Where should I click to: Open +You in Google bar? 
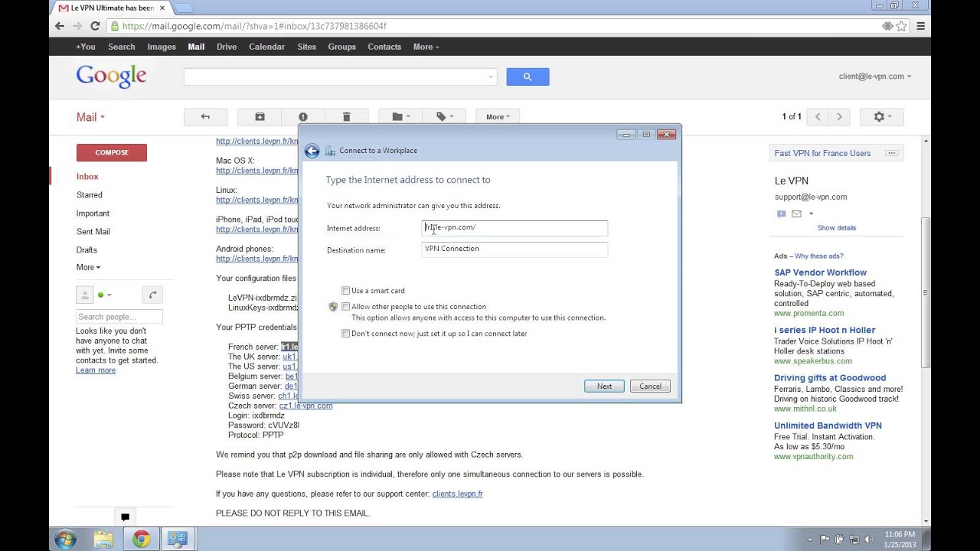86,47
